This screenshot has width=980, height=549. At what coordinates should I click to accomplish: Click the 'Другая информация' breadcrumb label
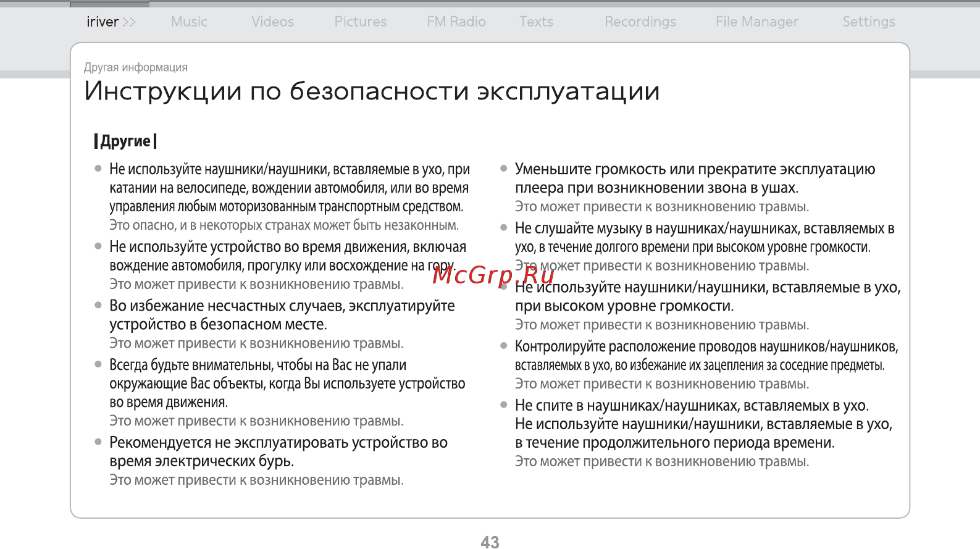(x=136, y=67)
